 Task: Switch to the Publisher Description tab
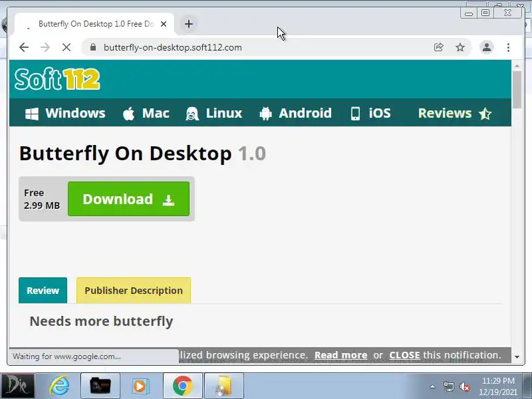[134, 291]
